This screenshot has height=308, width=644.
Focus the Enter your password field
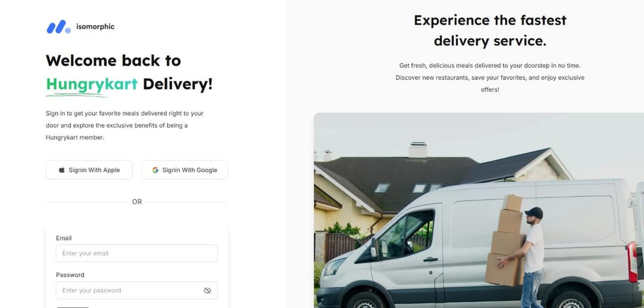(137, 290)
